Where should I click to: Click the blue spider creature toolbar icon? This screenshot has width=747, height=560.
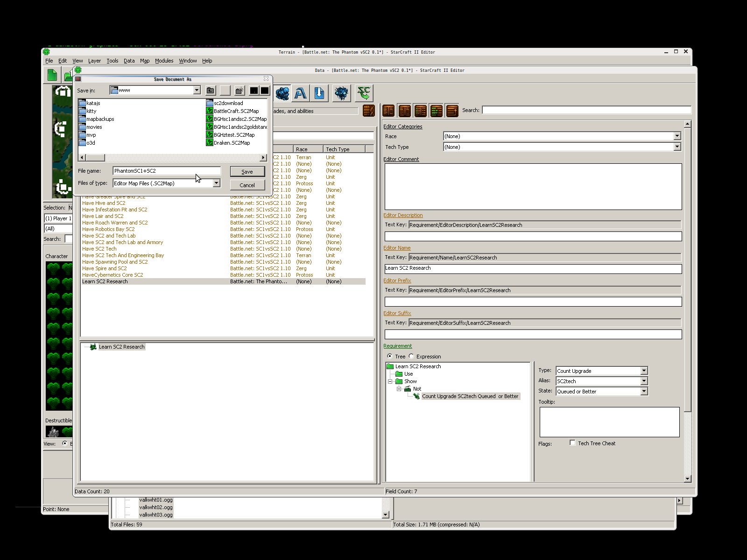[341, 93]
